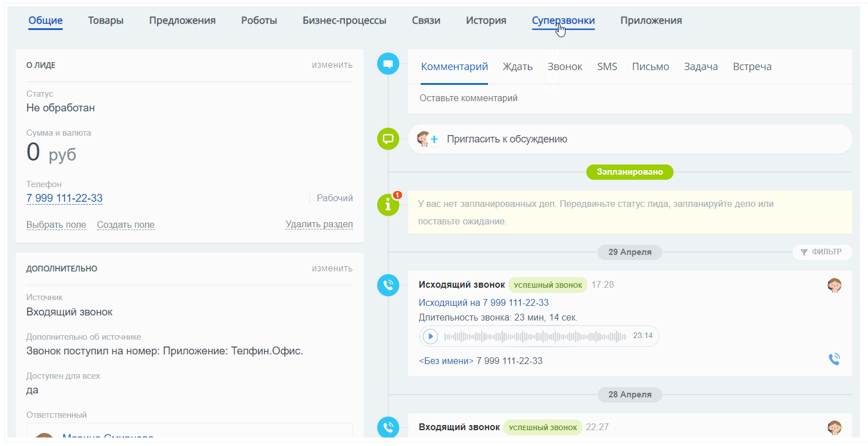Screen dimensions: 868x446
Task: Click the phone number 7 999 111-22-33 link
Action: click(64, 198)
